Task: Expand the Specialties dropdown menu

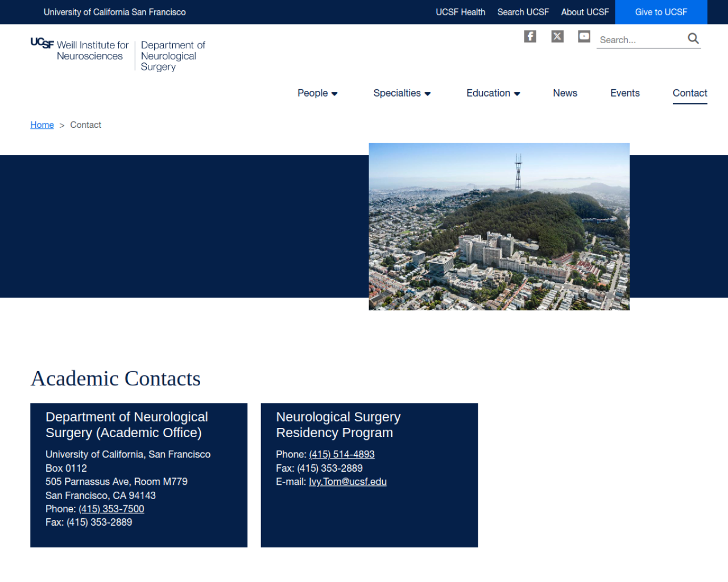Action: [402, 93]
